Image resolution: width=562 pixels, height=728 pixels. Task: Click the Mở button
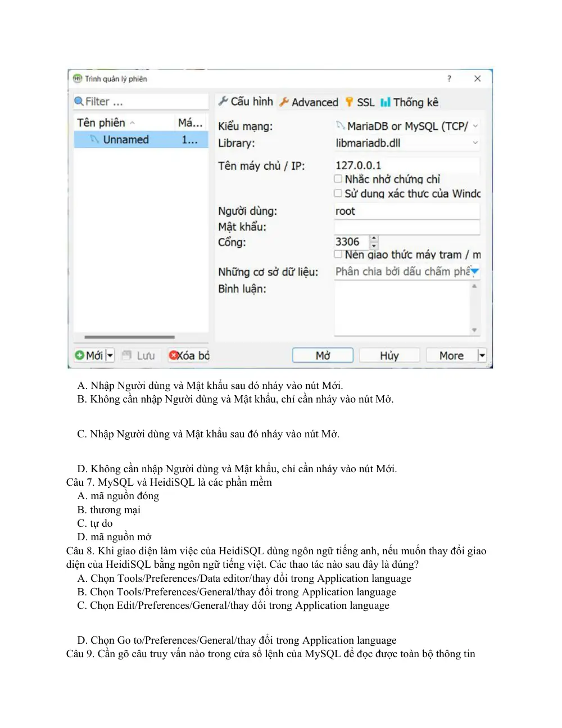(x=323, y=355)
